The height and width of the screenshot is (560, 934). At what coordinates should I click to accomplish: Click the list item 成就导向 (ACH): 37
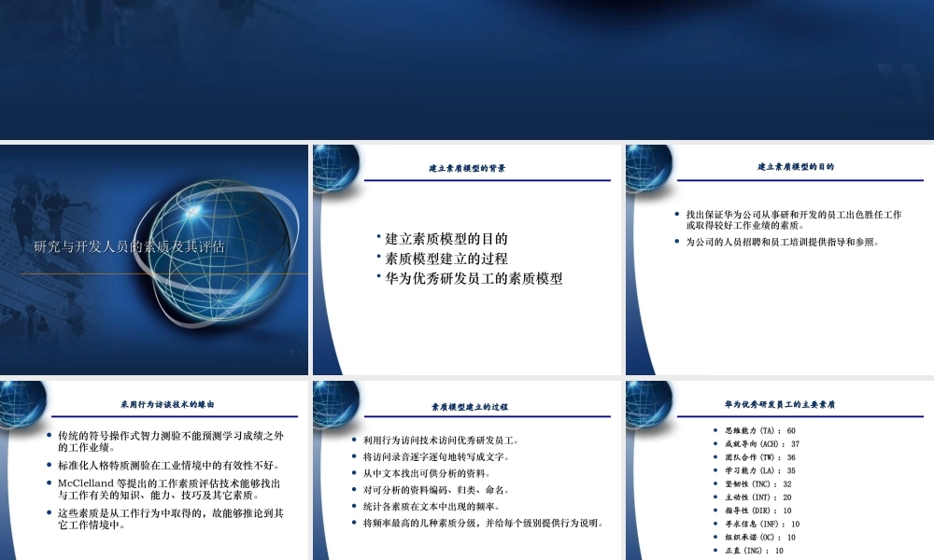[x=762, y=444]
